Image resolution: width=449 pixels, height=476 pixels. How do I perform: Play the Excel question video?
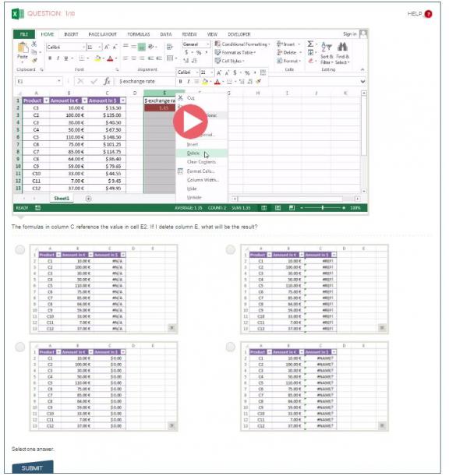190,122
